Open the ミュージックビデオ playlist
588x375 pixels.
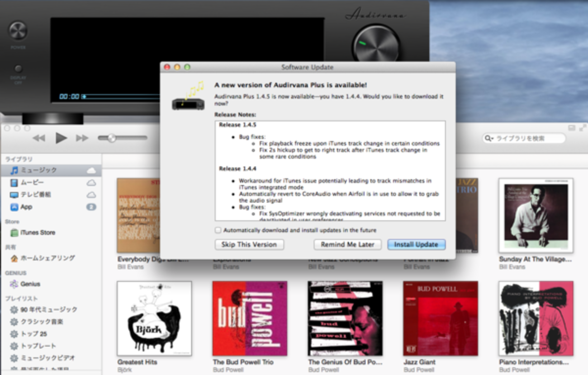coord(51,358)
